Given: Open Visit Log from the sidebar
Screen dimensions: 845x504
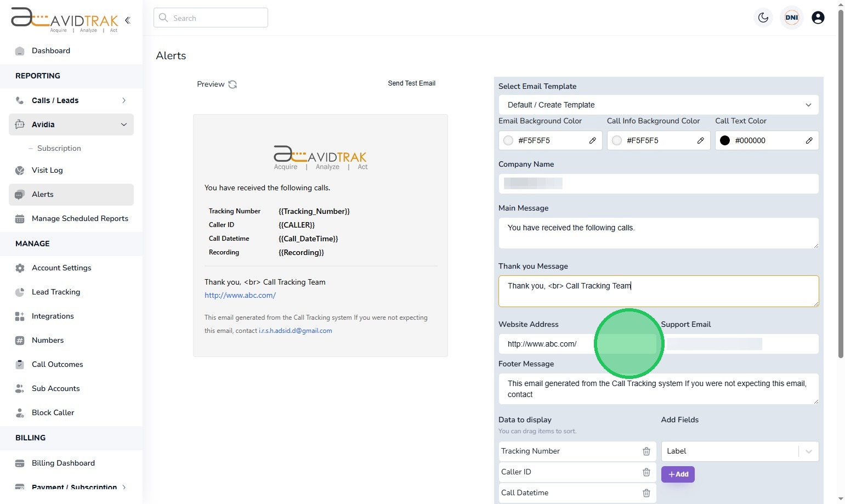Looking at the screenshot, I should (x=47, y=170).
